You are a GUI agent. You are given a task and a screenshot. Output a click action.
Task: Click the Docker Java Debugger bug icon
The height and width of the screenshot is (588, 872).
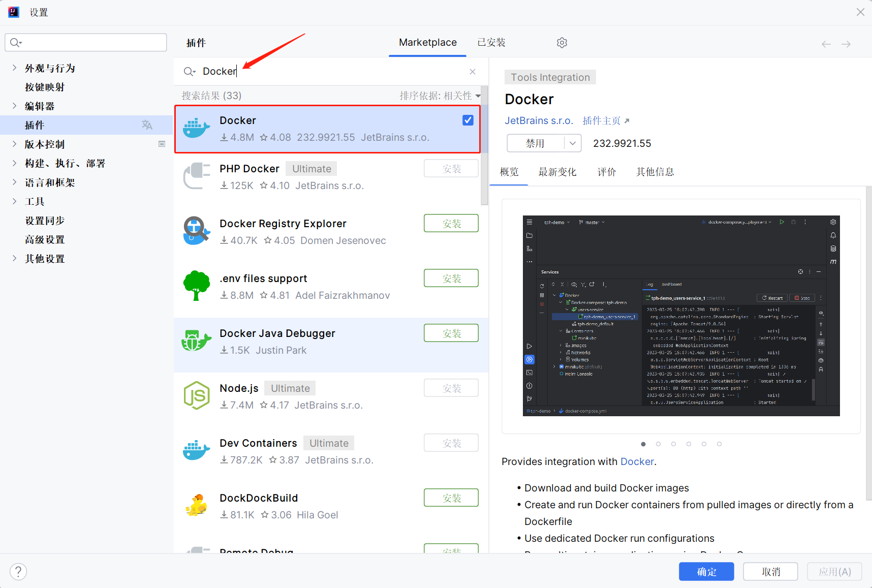196,341
